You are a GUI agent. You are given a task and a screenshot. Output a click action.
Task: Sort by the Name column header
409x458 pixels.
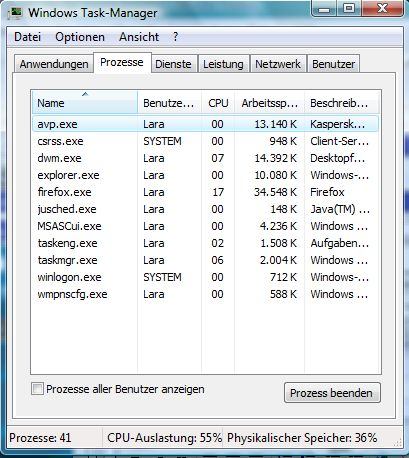pos(85,103)
